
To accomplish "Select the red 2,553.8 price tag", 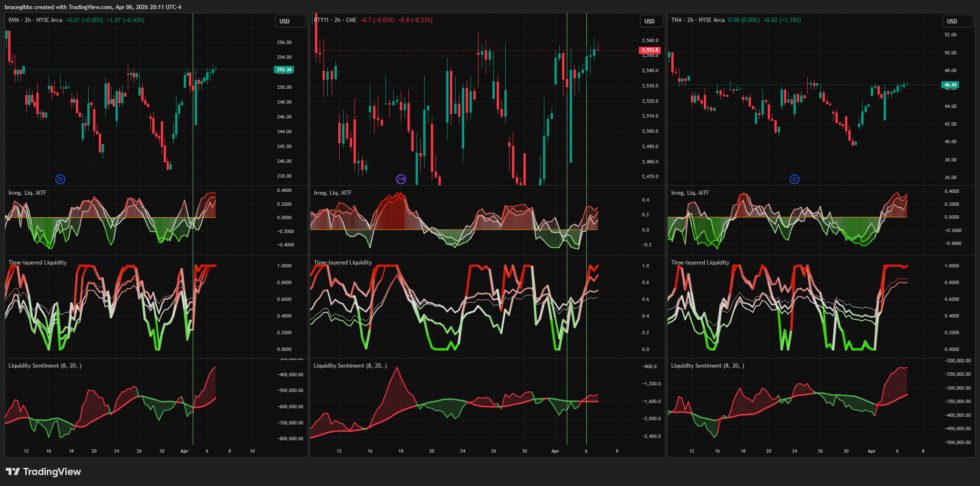I will coord(649,50).
